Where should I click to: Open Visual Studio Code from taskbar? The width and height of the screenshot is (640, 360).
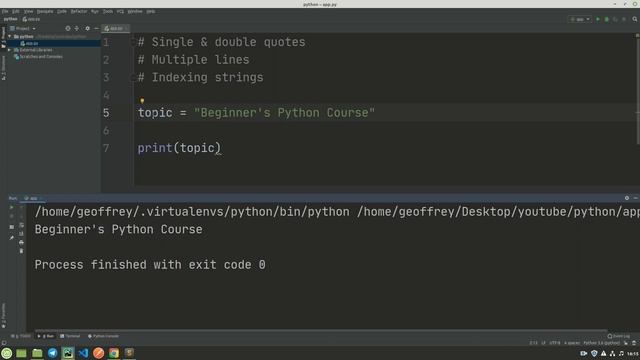(83, 353)
